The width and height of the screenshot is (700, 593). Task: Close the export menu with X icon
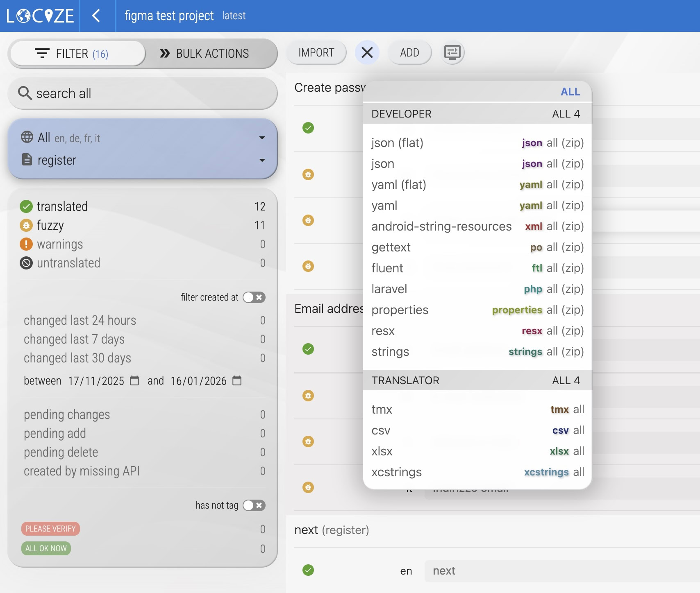(x=367, y=52)
